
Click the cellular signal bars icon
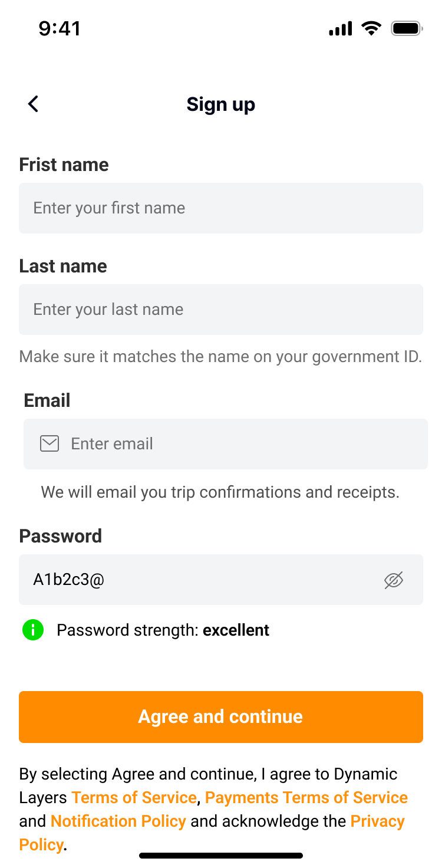339,28
